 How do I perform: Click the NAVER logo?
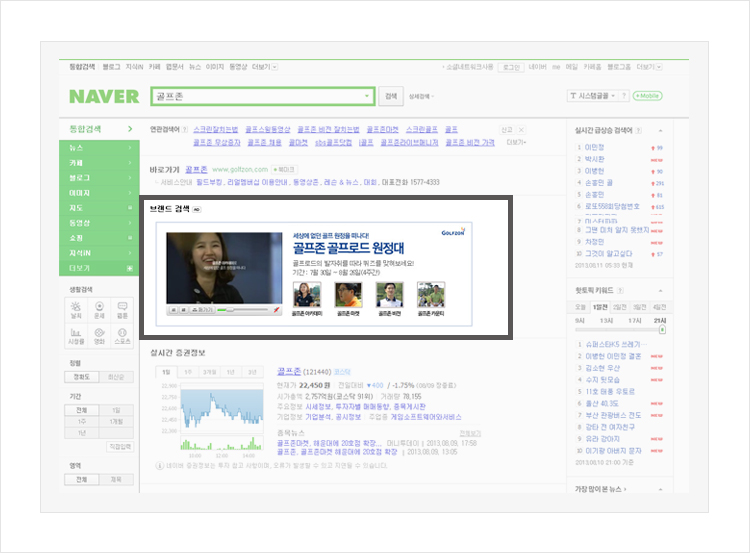tap(104, 96)
